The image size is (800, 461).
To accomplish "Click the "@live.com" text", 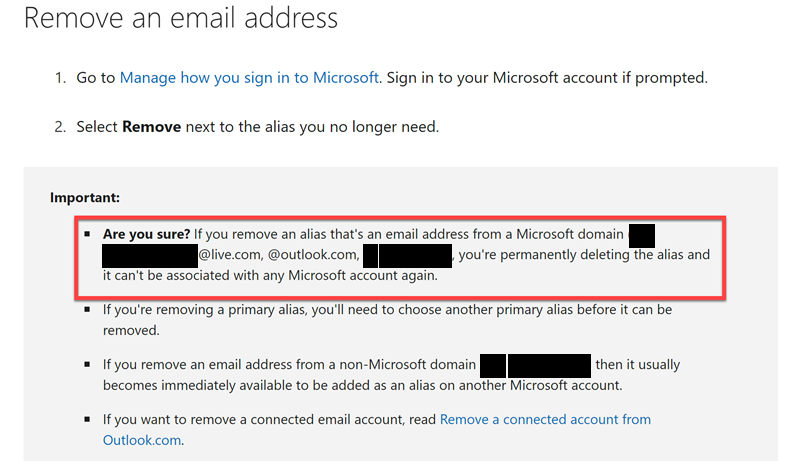I will click(x=231, y=255).
